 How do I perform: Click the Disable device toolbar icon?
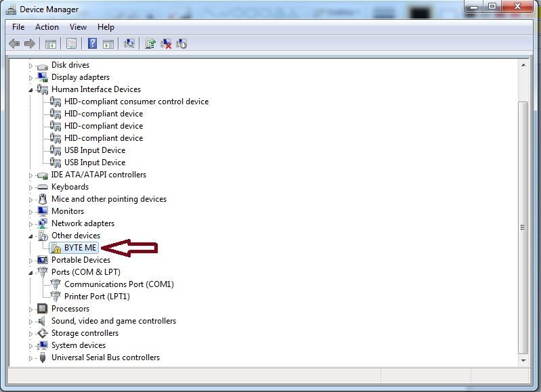pos(181,43)
